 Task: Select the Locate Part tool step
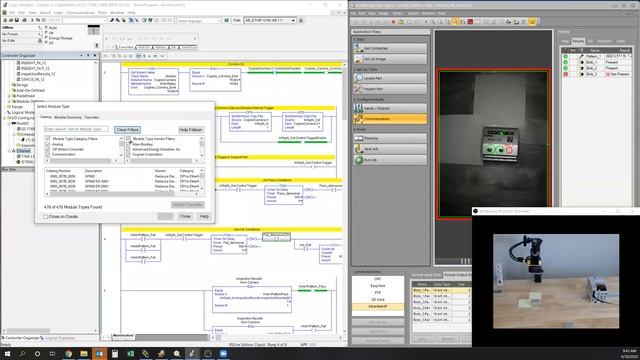[390, 78]
